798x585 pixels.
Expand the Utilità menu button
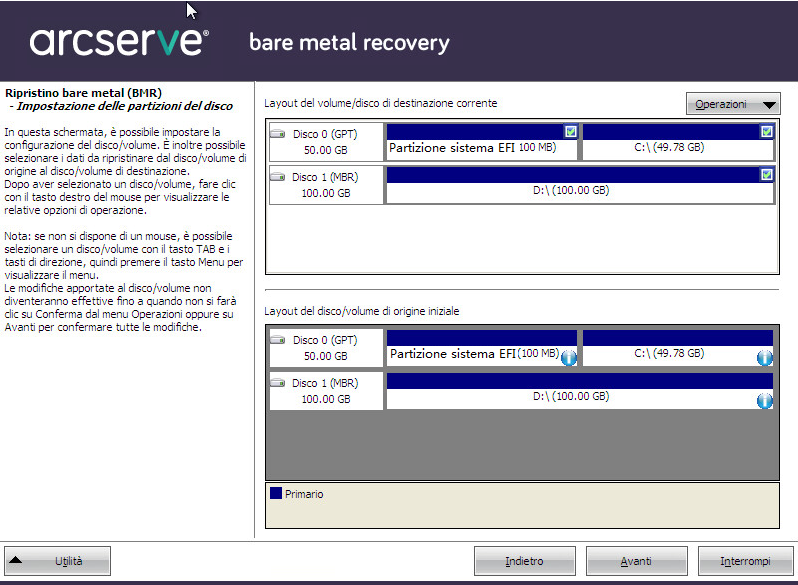click(x=57, y=561)
